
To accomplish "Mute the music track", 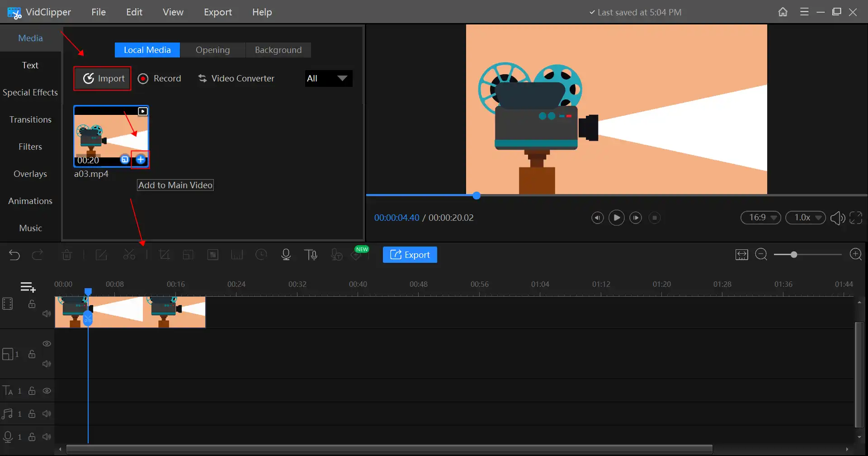I will (x=47, y=413).
